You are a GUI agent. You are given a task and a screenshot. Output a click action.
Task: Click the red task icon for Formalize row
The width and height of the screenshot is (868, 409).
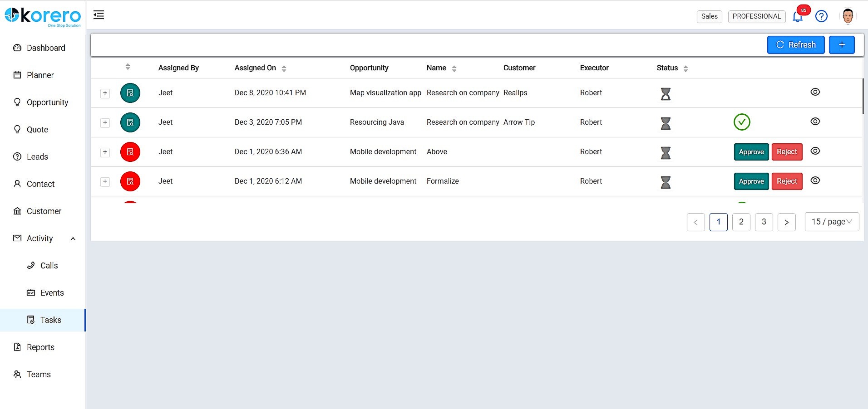(130, 181)
